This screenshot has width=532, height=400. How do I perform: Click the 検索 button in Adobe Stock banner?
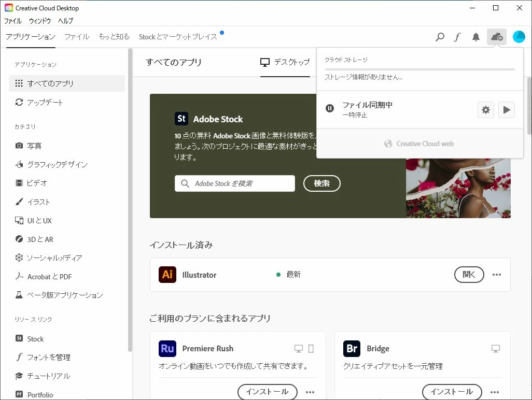tap(321, 183)
